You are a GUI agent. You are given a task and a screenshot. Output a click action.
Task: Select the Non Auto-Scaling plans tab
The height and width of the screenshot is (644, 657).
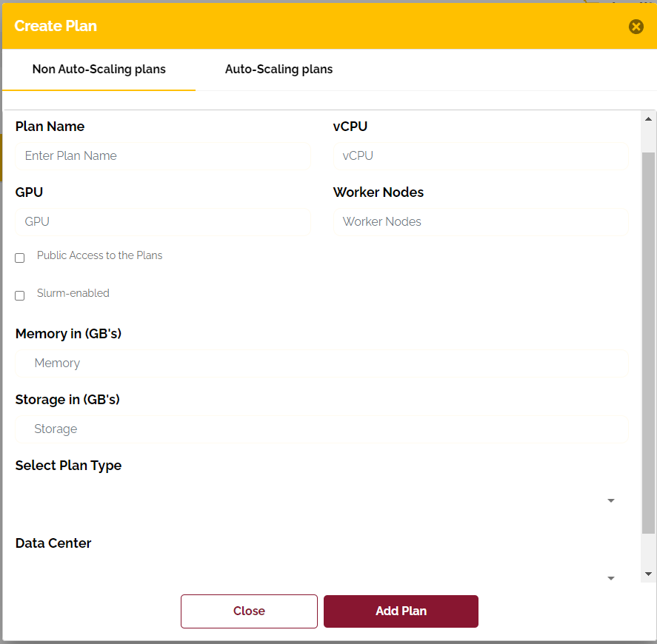[x=99, y=70]
